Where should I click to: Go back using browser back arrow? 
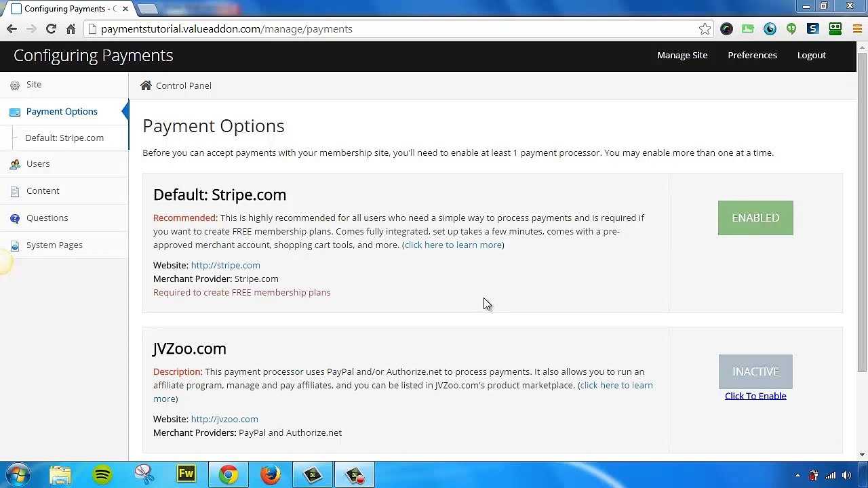[x=12, y=29]
